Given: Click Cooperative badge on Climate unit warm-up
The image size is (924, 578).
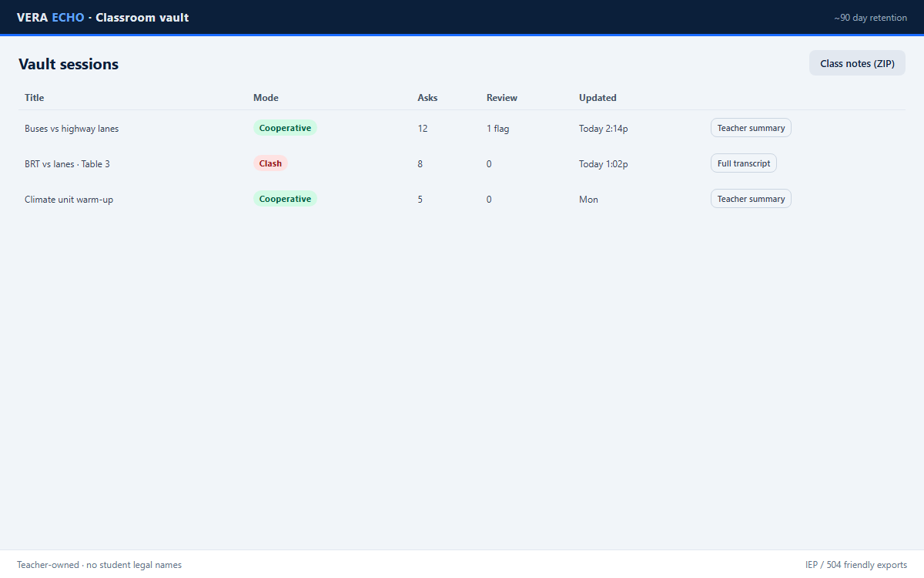Looking at the screenshot, I should click(285, 199).
